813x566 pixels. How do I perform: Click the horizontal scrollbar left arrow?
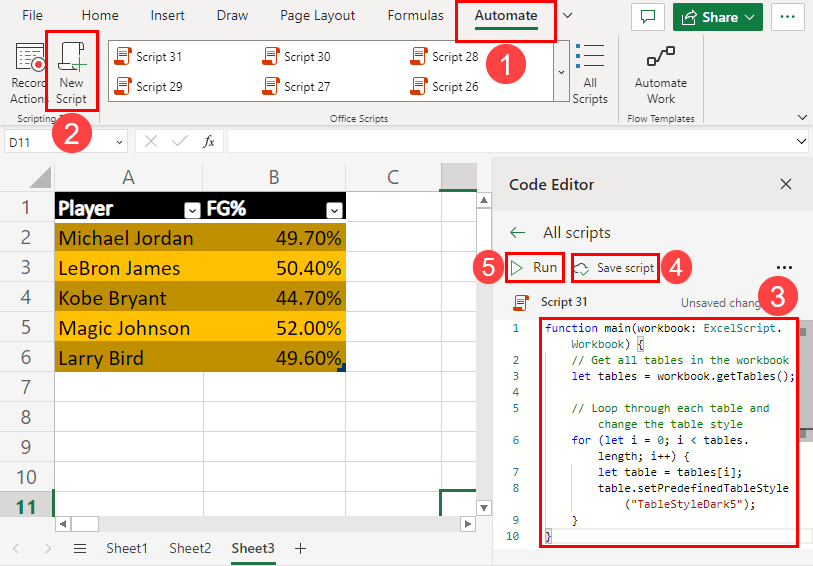(63, 524)
